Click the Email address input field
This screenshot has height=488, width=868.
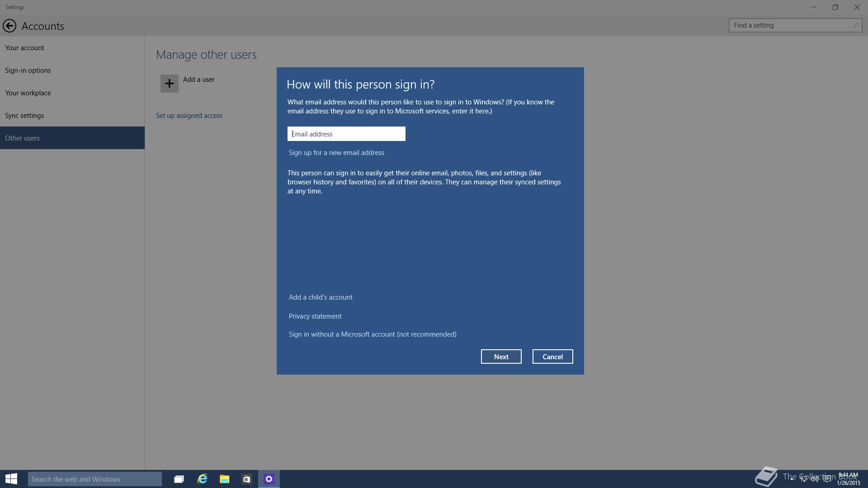[x=346, y=134]
